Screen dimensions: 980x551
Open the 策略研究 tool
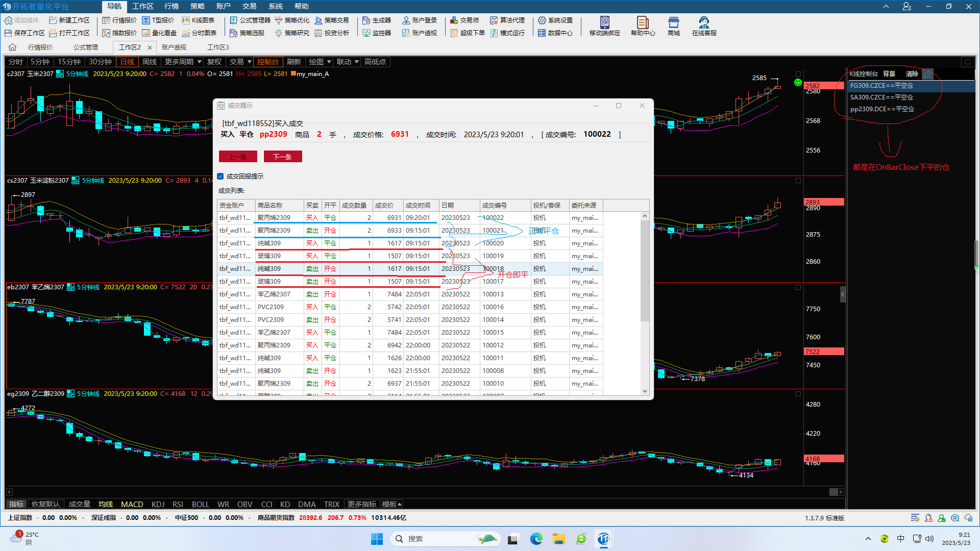[292, 33]
